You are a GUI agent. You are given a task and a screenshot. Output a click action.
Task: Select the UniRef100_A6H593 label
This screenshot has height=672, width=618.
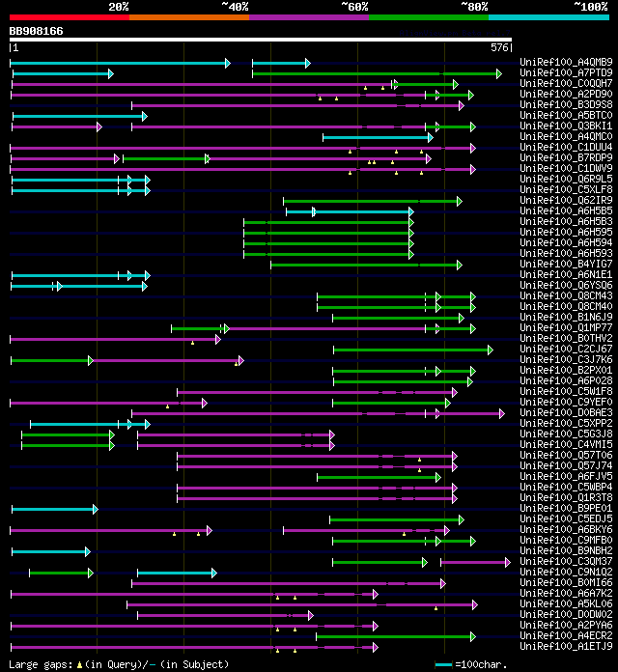click(566, 253)
